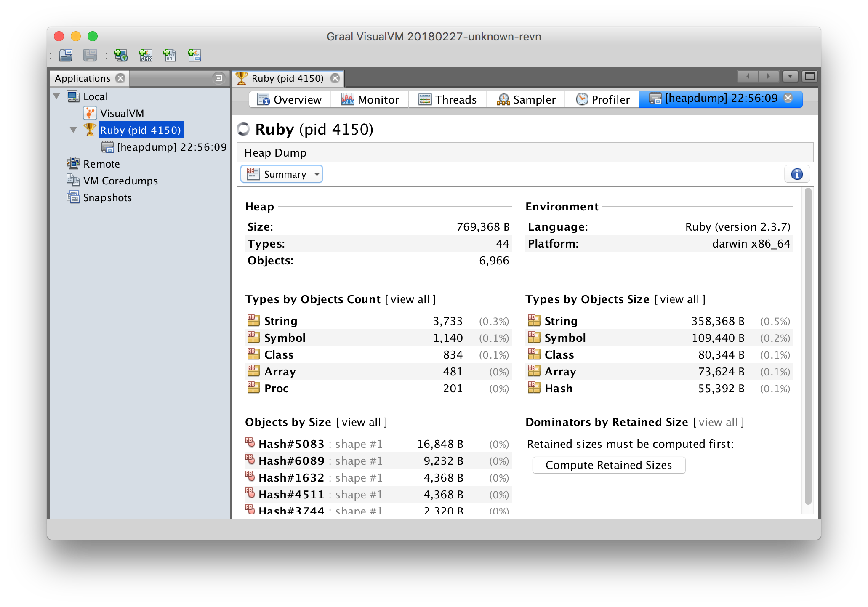
Task: Click the information icon top right
Action: click(x=797, y=174)
